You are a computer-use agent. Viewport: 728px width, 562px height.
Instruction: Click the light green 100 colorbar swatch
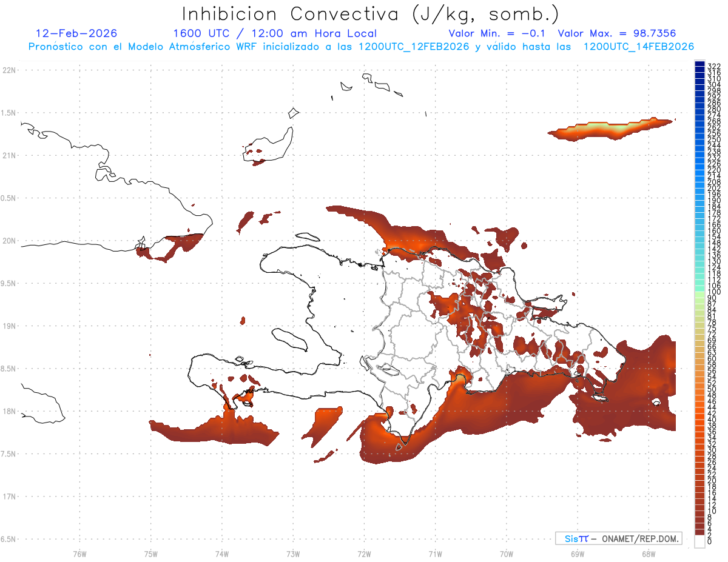pyautogui.click(x=699, y=295)
